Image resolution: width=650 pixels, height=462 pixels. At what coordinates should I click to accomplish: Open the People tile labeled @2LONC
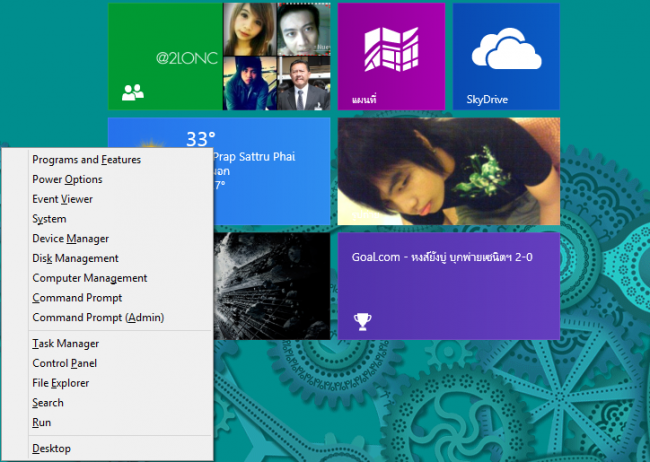tap(165, 56)
